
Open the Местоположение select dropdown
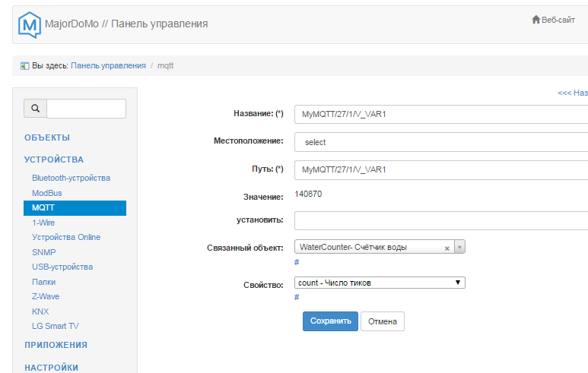coord(441,142)
